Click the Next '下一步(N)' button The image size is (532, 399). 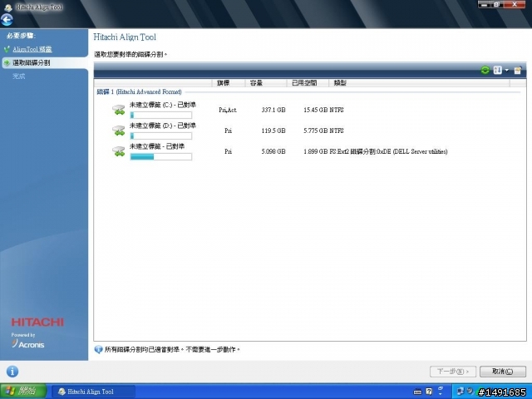tap(453, 372)
